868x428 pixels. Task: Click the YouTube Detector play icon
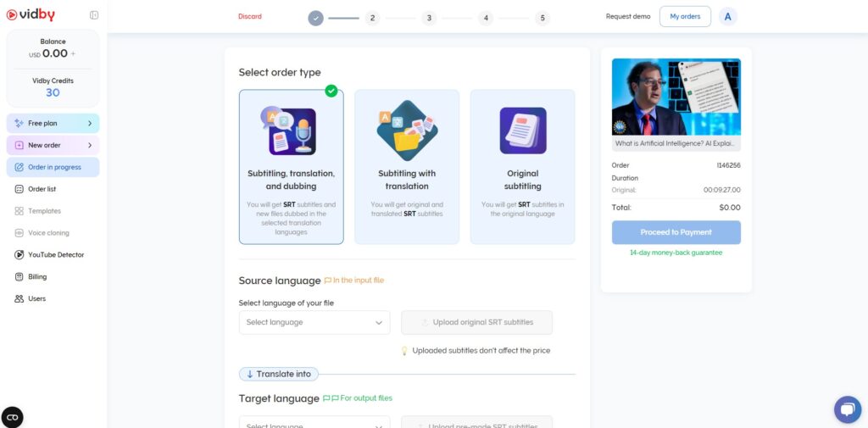tap(19, 255)
